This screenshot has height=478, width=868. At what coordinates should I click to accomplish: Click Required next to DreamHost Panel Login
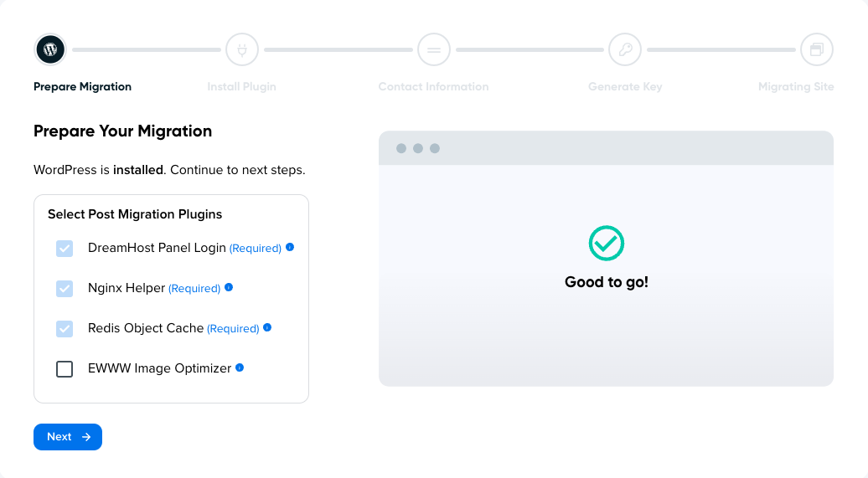click(x=256, y=249)
